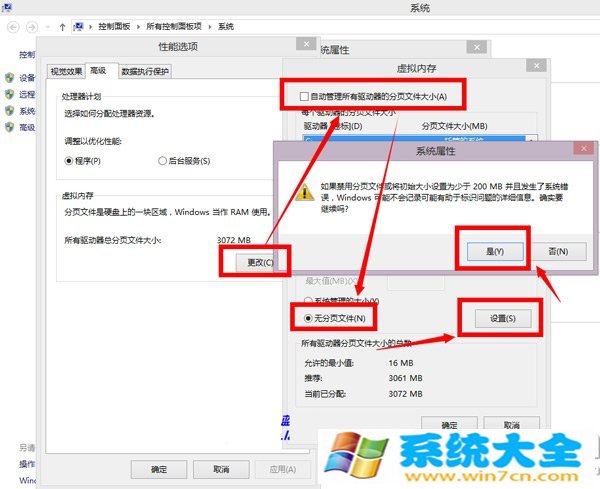Open the recent locations dropdown arrow
This screenshot has height=489, width=600.
tap(48, 27)
